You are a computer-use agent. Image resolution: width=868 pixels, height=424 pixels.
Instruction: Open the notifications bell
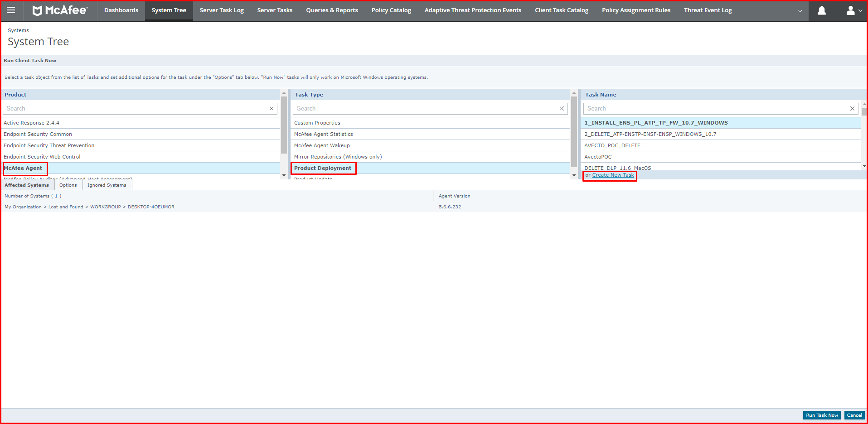point(821,10)
